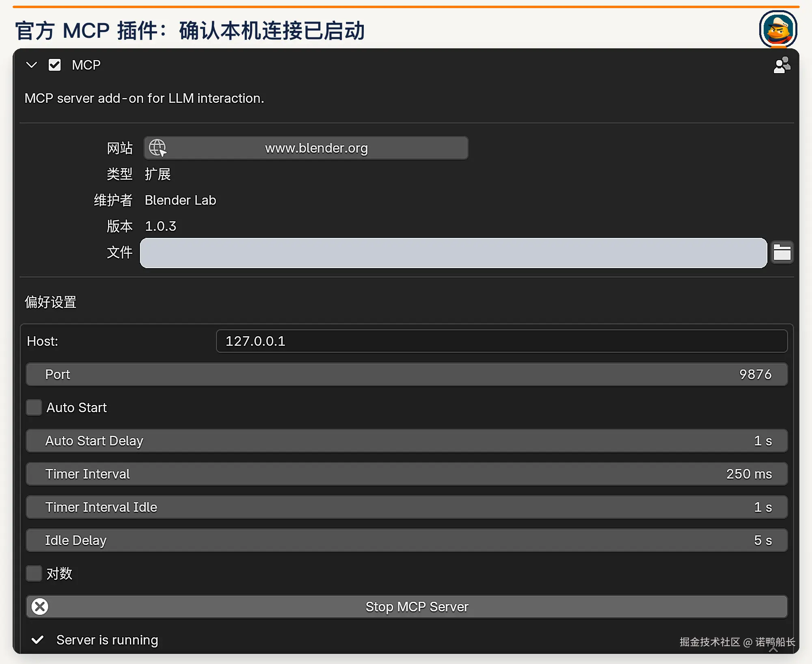The width and height of the screenshot is (812, 664).
Task: Click the 文件 path field
Action: click(454, 253)
